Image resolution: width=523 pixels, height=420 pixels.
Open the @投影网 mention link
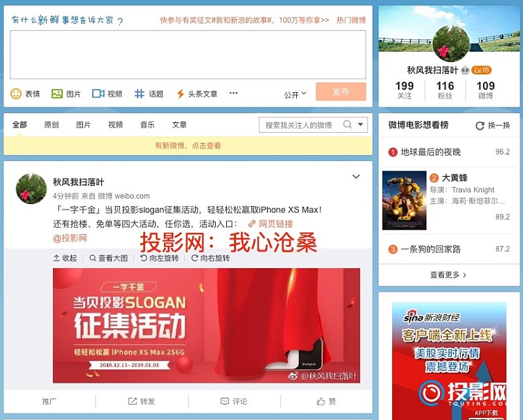coord(70,238)
